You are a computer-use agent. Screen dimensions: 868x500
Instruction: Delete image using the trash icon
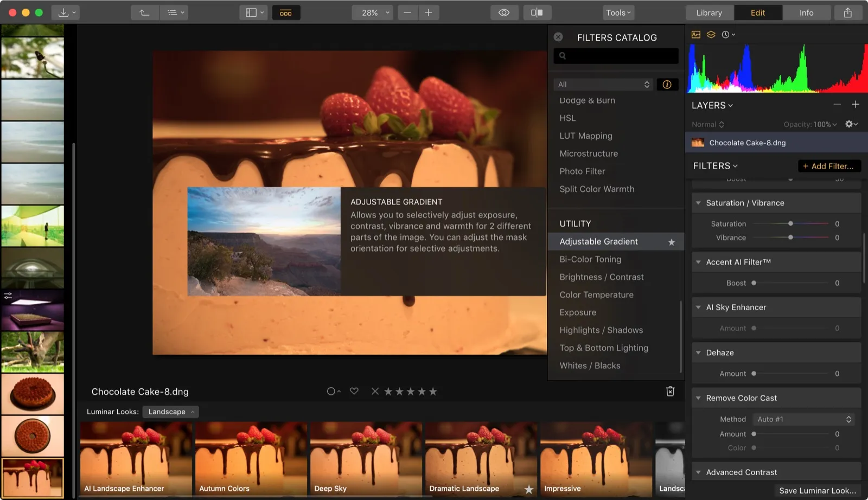point(670,392)
